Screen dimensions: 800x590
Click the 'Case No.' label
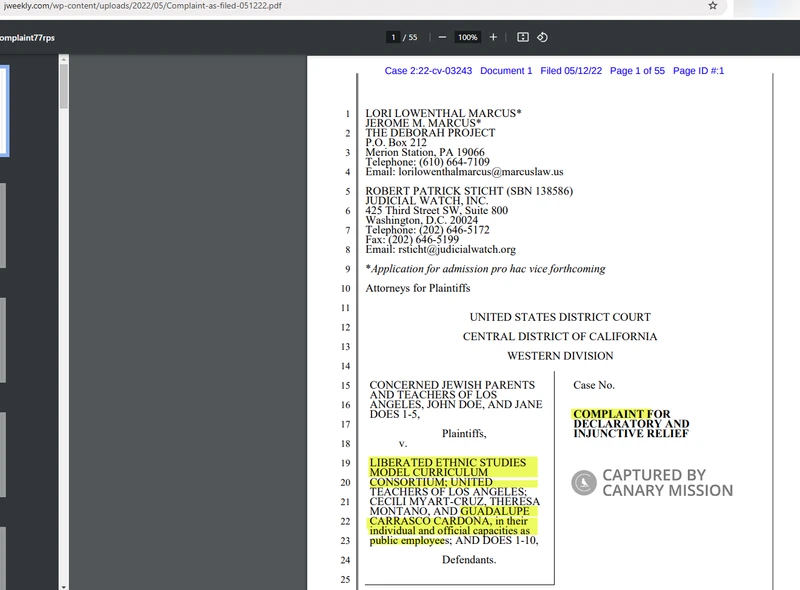click(594, 385)
